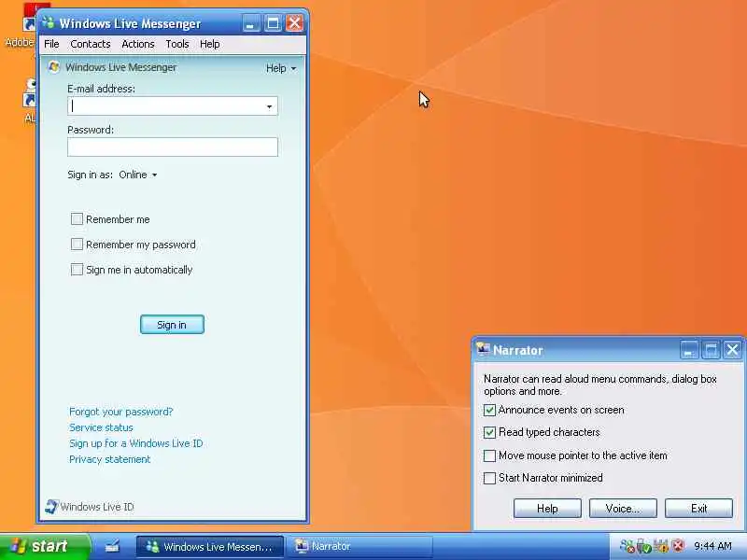Viewport: 747px width, 560px height.
Task: Click the Narrator title bar icon
Action: click(483, 349)
